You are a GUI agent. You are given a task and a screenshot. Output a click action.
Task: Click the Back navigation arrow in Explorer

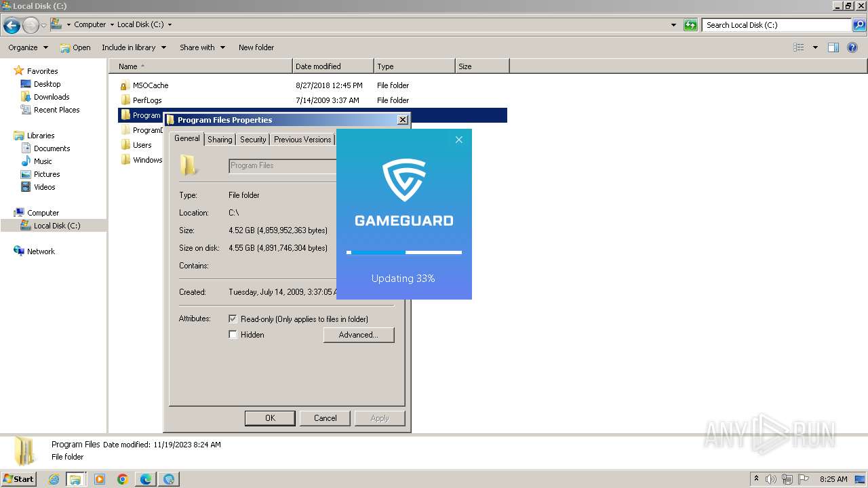12,26
